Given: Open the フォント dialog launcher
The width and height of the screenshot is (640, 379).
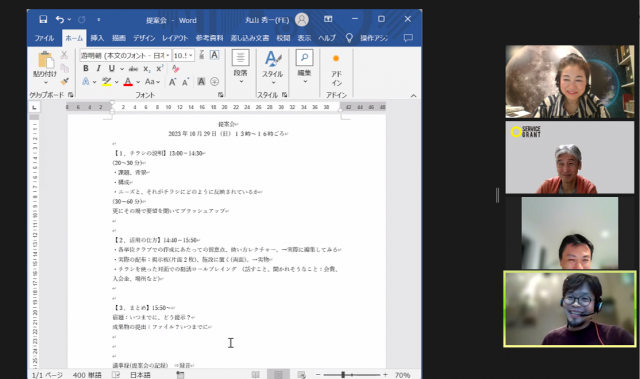Looking at the screenshot, I should (x=220, y=95).
